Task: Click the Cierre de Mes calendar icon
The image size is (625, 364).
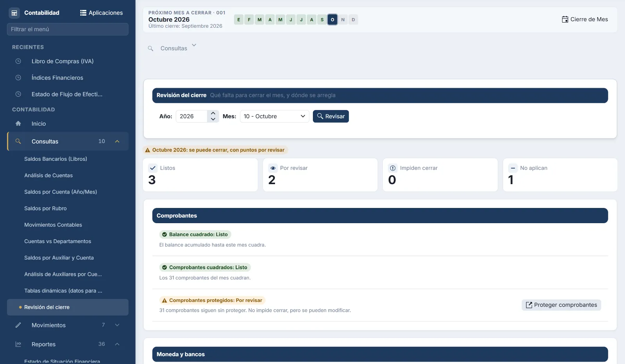Action: coord(565,20)
